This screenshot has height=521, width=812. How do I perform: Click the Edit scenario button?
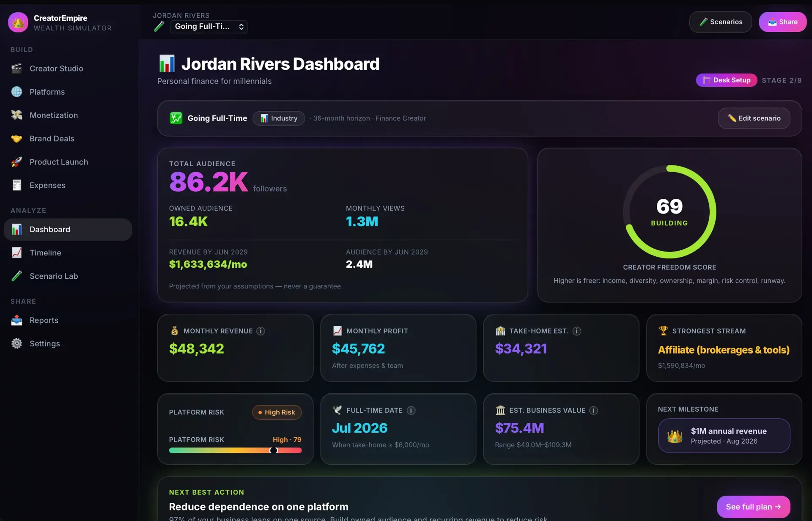[x=754, y=118]
